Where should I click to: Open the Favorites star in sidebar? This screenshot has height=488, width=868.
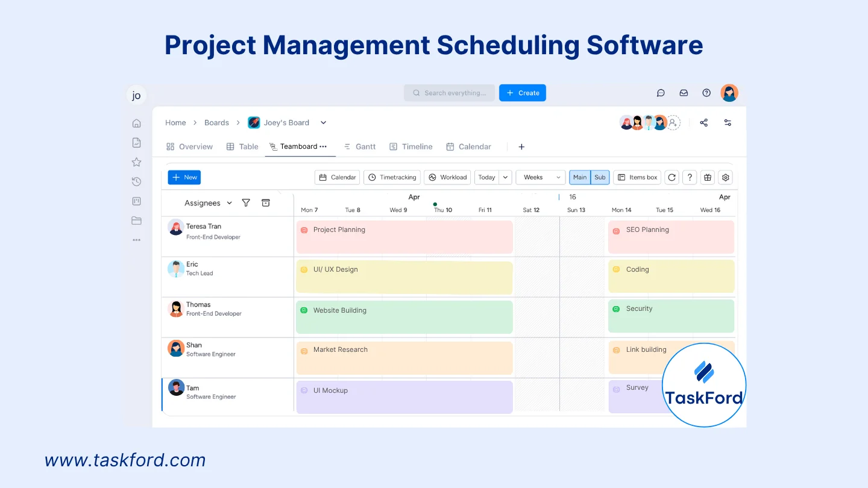[x=137, y=162]
